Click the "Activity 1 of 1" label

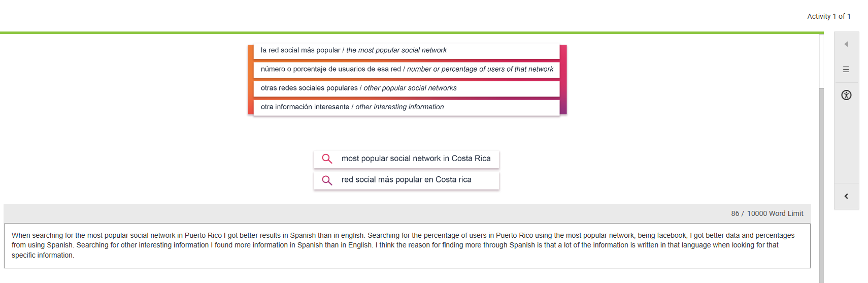(x=828, y=16)
